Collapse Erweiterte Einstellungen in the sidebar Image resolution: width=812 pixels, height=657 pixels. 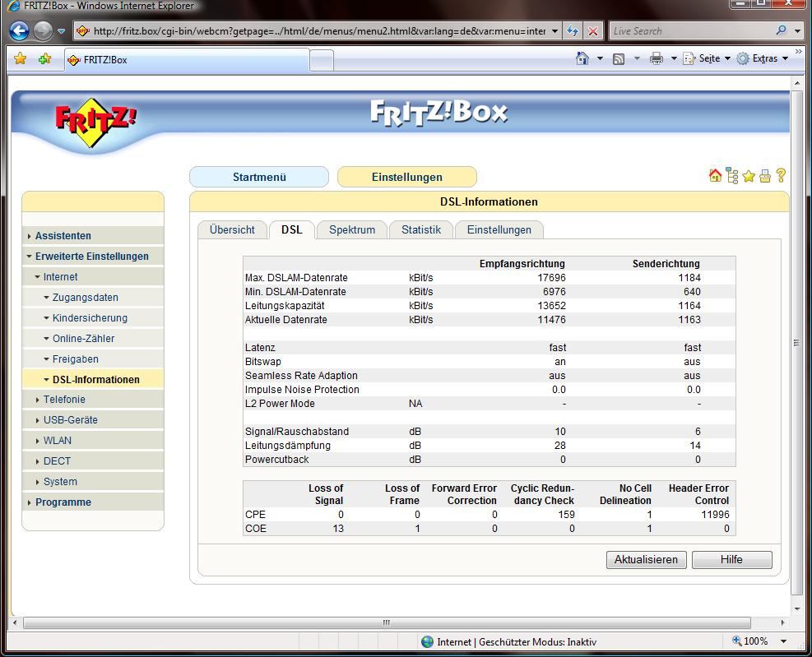[93, 257]
